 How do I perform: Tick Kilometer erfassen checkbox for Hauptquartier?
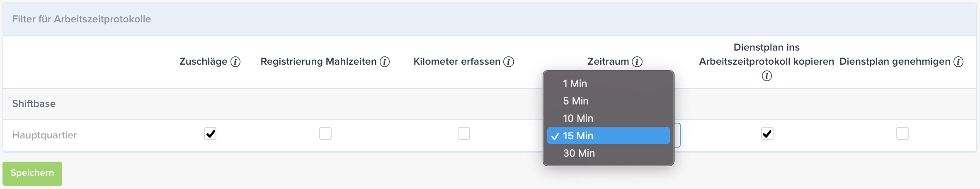[464, 133]
